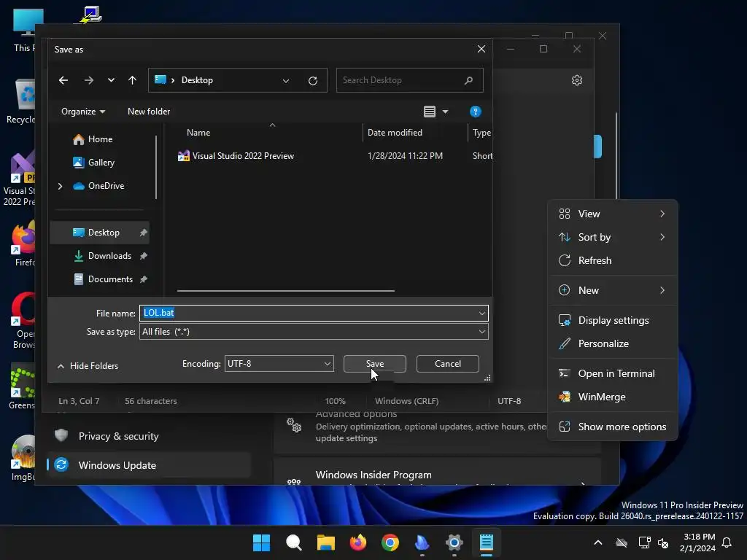
Task: Change the view layout icon
Action: (x=430, y=112)
